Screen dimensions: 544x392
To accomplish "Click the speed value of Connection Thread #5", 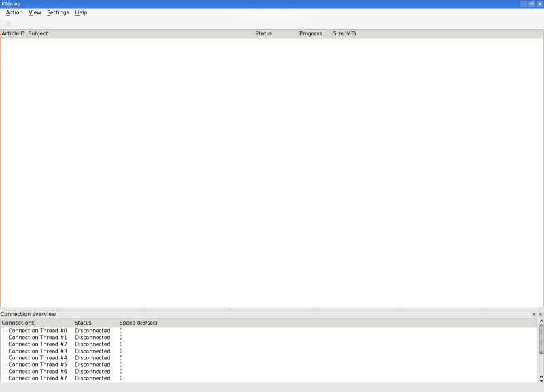I will pyautogui.click(x=121, y=365).
